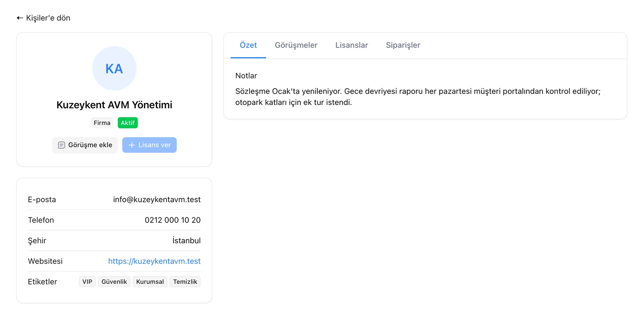Click the E-posta field label
The height and width of the screenshot is (311, 644).
click(x=42, y=200)
